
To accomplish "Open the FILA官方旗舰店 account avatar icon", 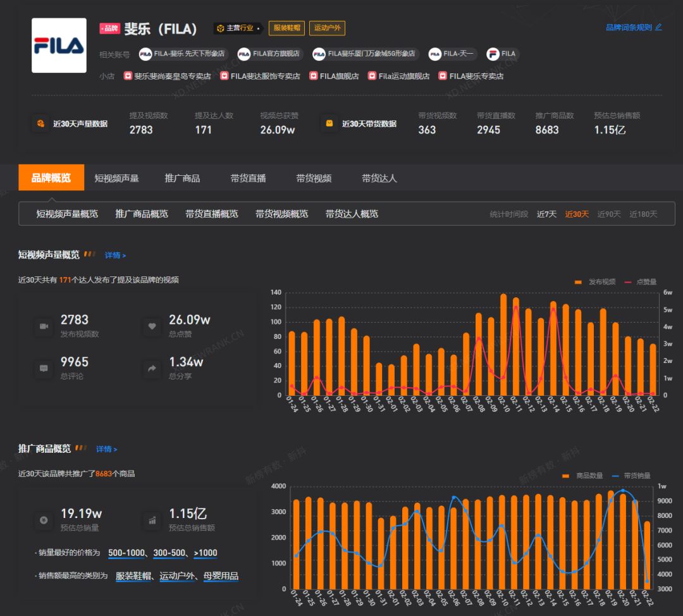I will point(244,54).
